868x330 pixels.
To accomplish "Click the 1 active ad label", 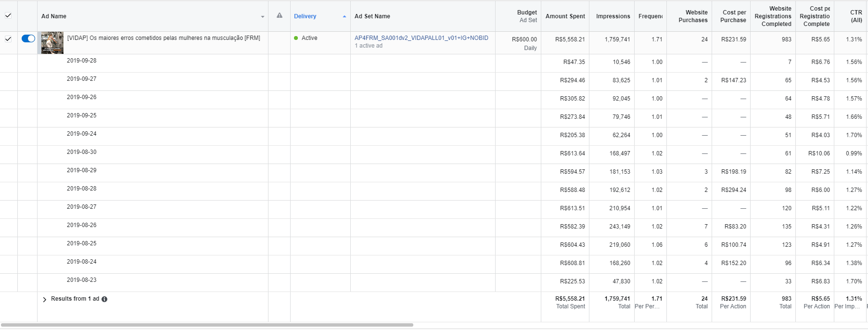I will coord(369,46).
